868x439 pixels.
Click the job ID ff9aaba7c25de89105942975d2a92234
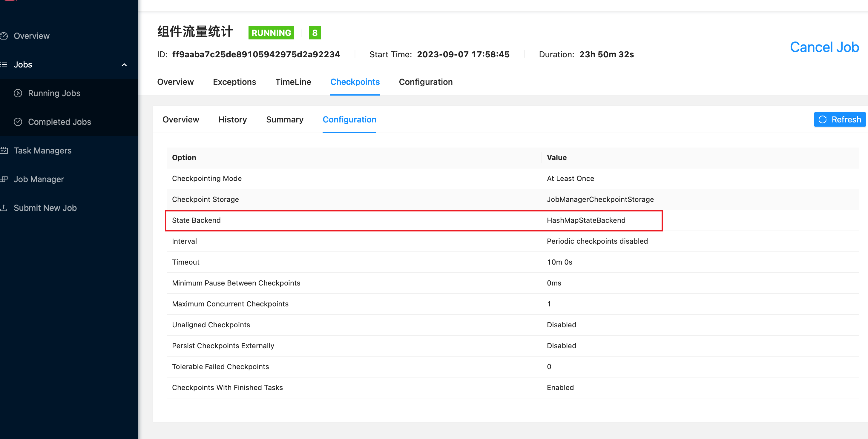click(256, 55)
